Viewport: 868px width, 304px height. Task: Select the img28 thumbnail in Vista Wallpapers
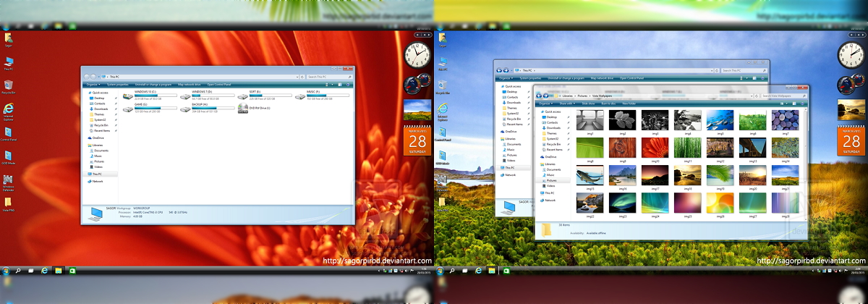pyautogui.click(x=785, y=203)
